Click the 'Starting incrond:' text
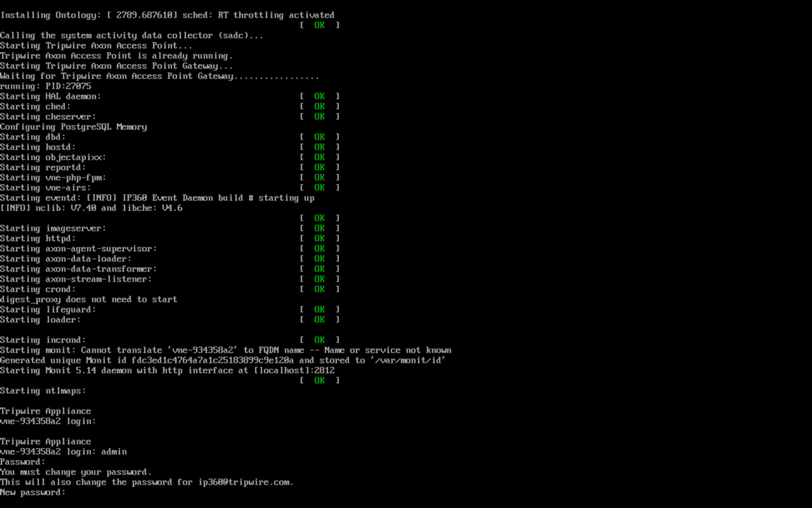Screen dimensions: 812x508 coord(43,340)
